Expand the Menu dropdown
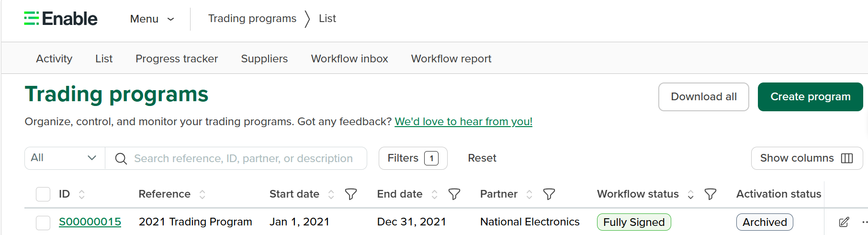The height and width of the screenshot is (235, 868). 152,19
